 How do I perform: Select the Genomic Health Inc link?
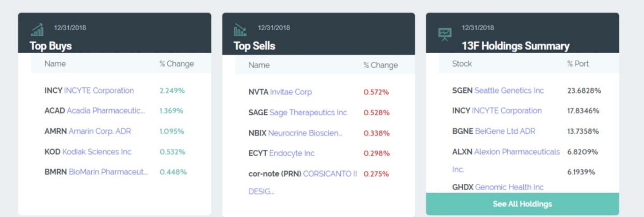pos(509,187)
